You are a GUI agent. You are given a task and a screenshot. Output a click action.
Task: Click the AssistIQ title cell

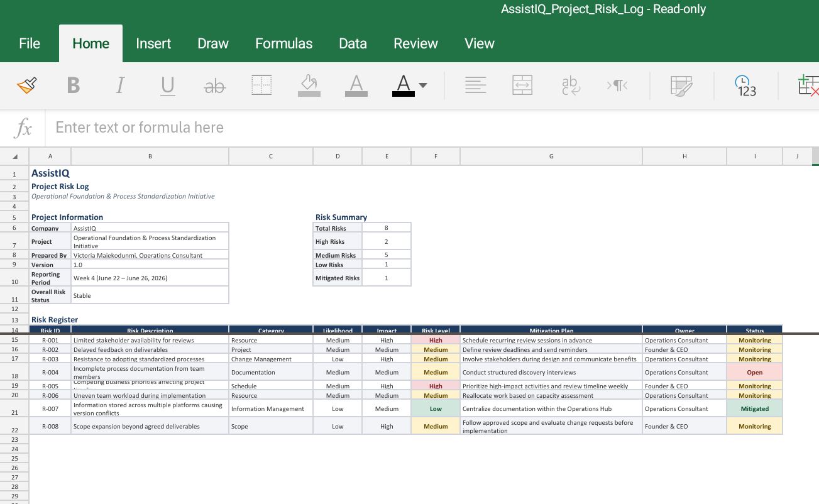[50, 173]
